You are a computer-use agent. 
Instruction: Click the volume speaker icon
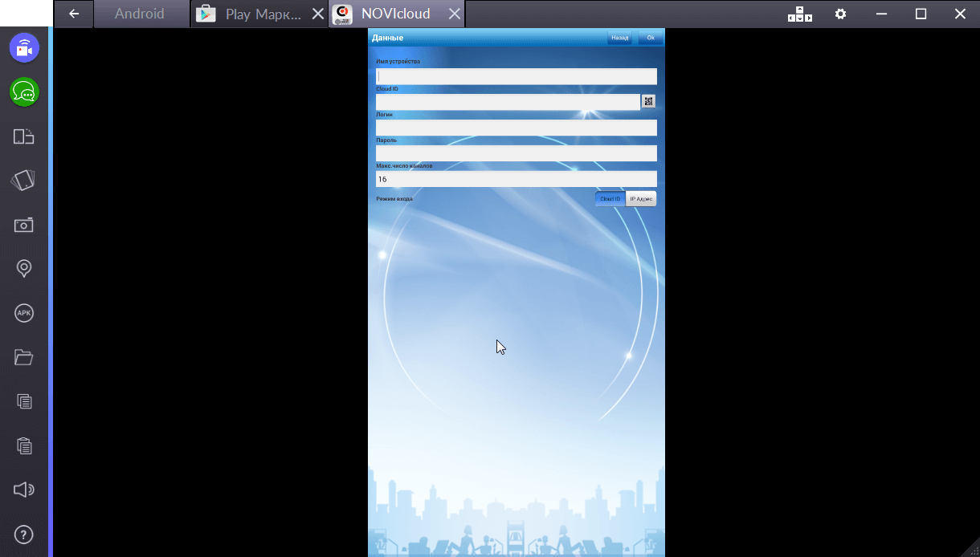click(x=24, y=490)
